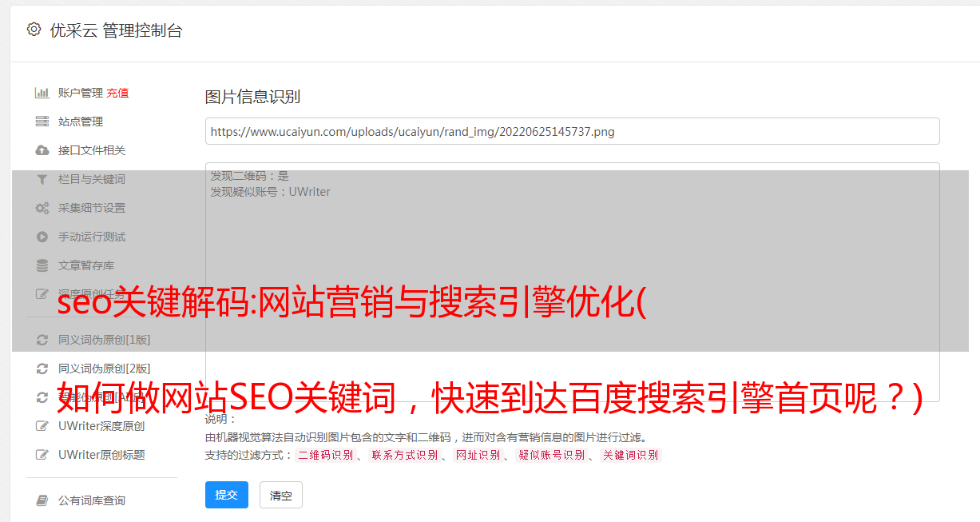
Task: Click inside the recognition result text area
Action: 572,282
